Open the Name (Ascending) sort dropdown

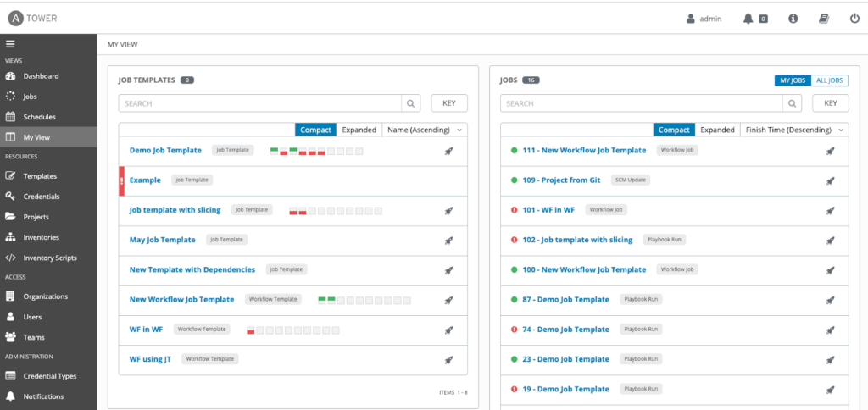425,130
